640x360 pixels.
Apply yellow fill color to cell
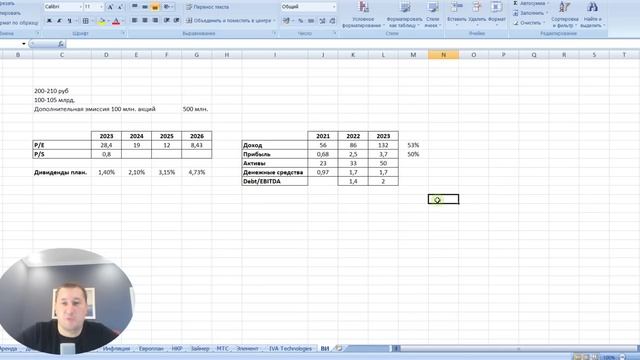(x=102, y=20)
